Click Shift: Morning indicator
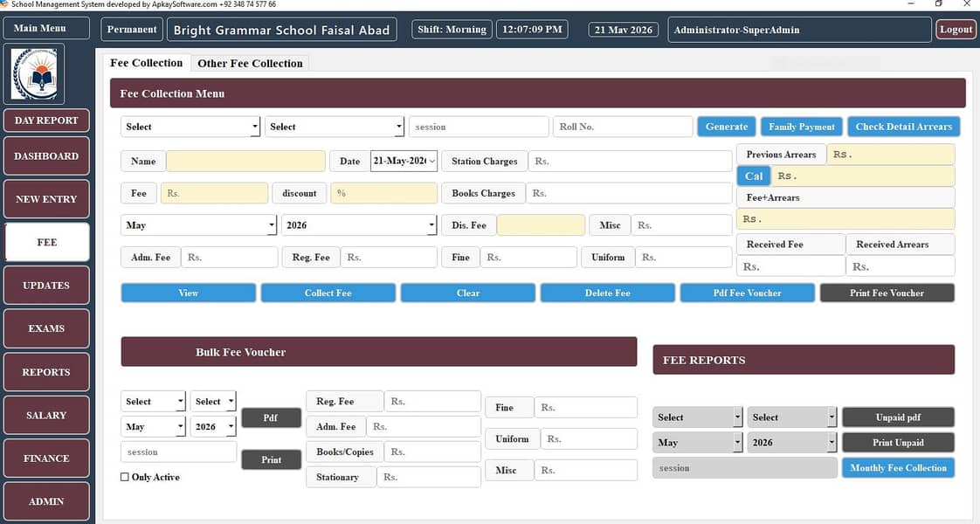 tap(452, 30)
